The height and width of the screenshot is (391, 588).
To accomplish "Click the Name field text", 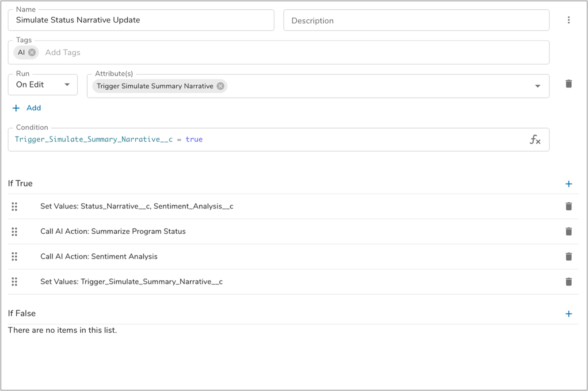I will [78, 20].
